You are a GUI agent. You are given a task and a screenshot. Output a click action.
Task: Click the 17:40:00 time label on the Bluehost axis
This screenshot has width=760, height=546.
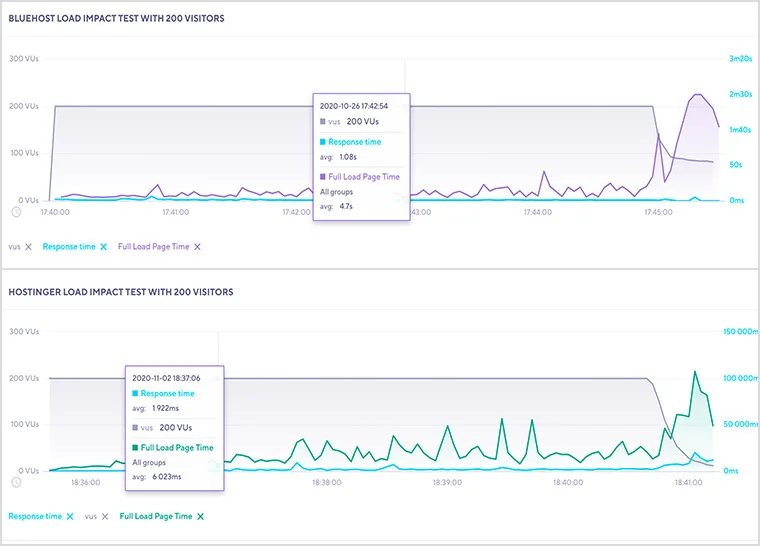55,212
